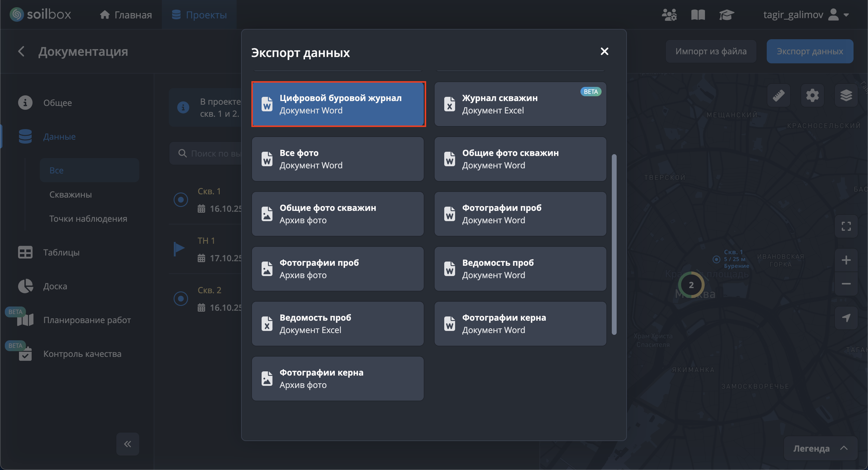Click the ruler measure tool icon
The height and width of the screenshot is (470, 868).
coord(778,95)
